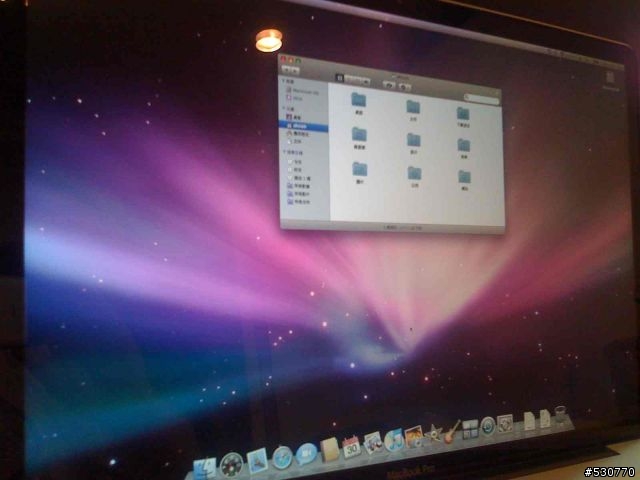Select the highlighted home folder in sidebar
Screen dimensions: 640x480
[x=303, y=126]
